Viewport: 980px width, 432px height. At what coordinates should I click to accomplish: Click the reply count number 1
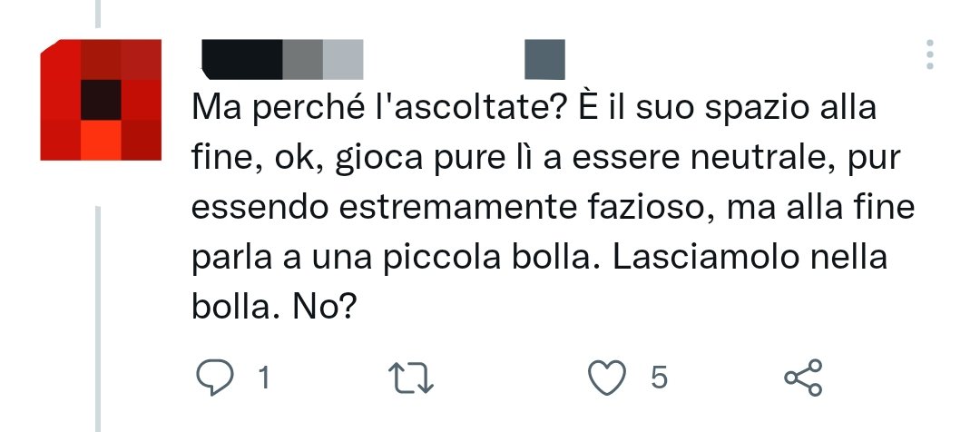click(264, 378)
